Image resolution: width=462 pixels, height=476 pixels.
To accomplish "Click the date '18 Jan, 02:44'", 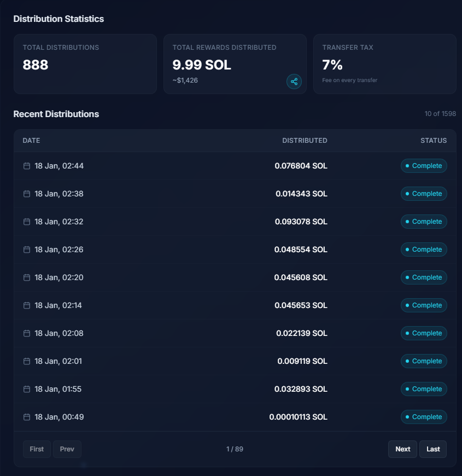I will pyautogui.click(x=59, y=166).
